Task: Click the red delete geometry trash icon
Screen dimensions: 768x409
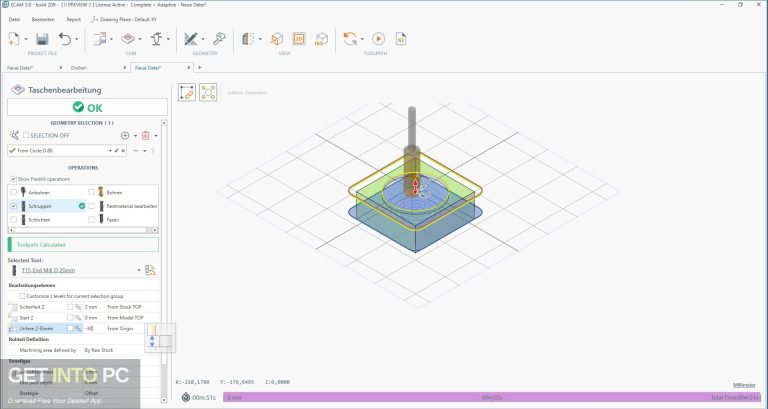Action: (x=145, y=134)
